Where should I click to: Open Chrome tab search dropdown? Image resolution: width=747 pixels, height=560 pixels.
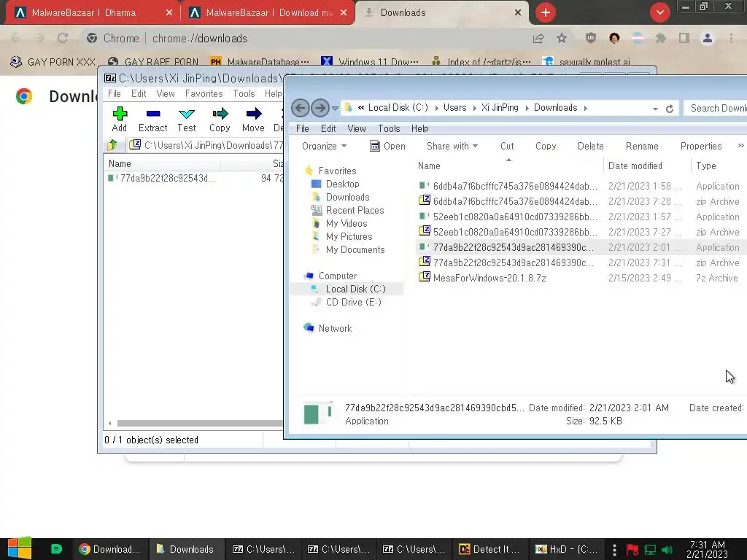[659, 13]
